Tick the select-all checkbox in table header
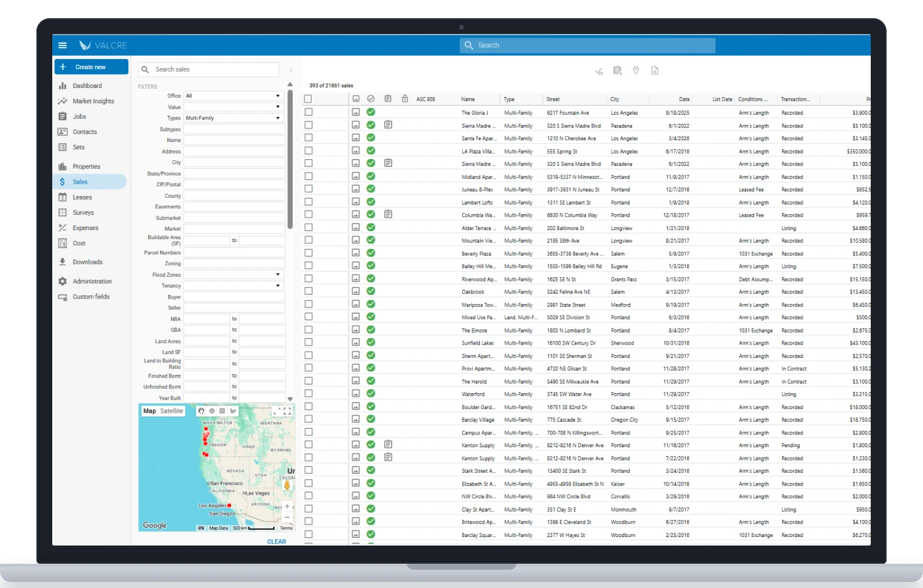This screenshot has height=588, width=923. tap(308, 99)
